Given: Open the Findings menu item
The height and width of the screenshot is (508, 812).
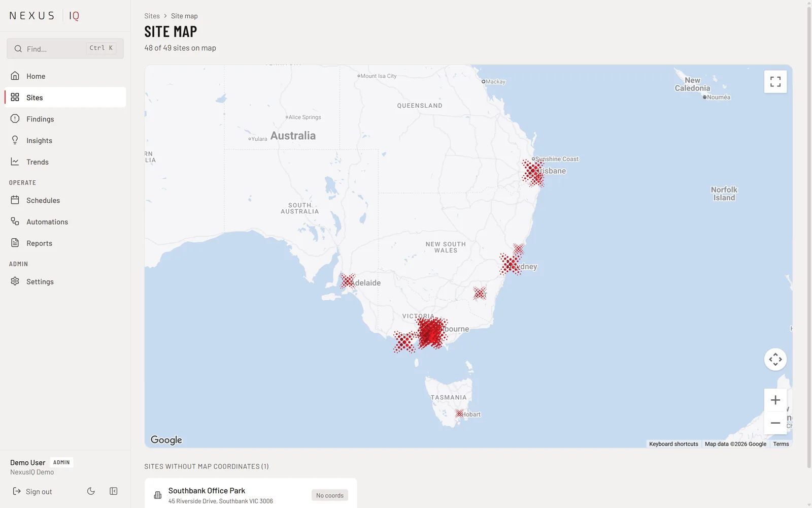Looking at the screenshot, I should (65, 119).
